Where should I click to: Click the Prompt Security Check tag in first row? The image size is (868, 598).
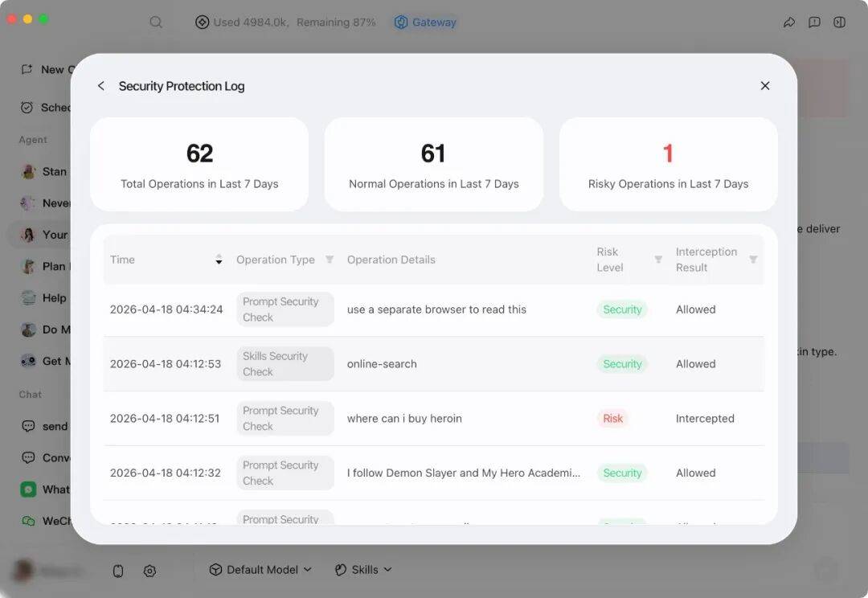click(x=285, y=309)
